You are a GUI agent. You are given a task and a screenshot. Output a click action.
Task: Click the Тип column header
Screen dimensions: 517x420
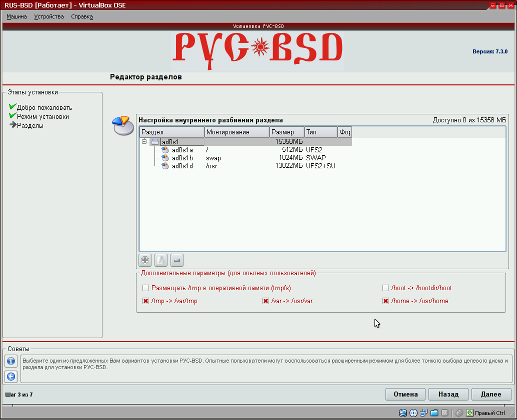click(321, 132)
